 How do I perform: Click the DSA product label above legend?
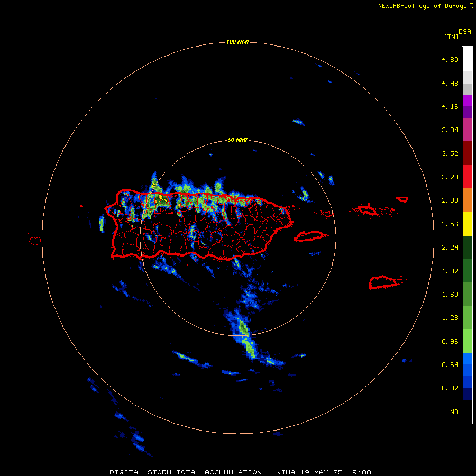(465, 31)
